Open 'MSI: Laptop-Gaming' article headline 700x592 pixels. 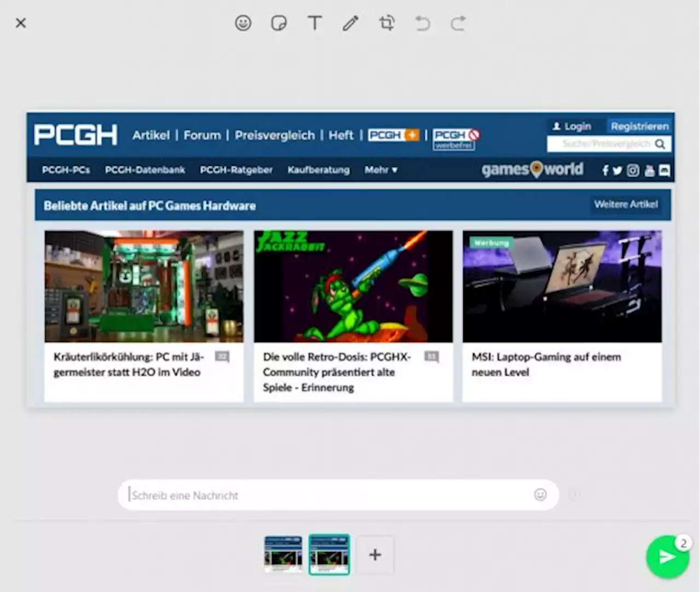point(546,365)
